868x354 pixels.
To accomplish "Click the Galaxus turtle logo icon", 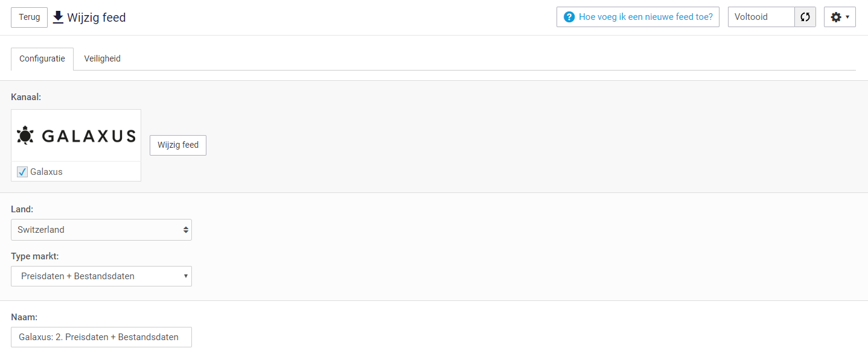I will coord(26,136).
